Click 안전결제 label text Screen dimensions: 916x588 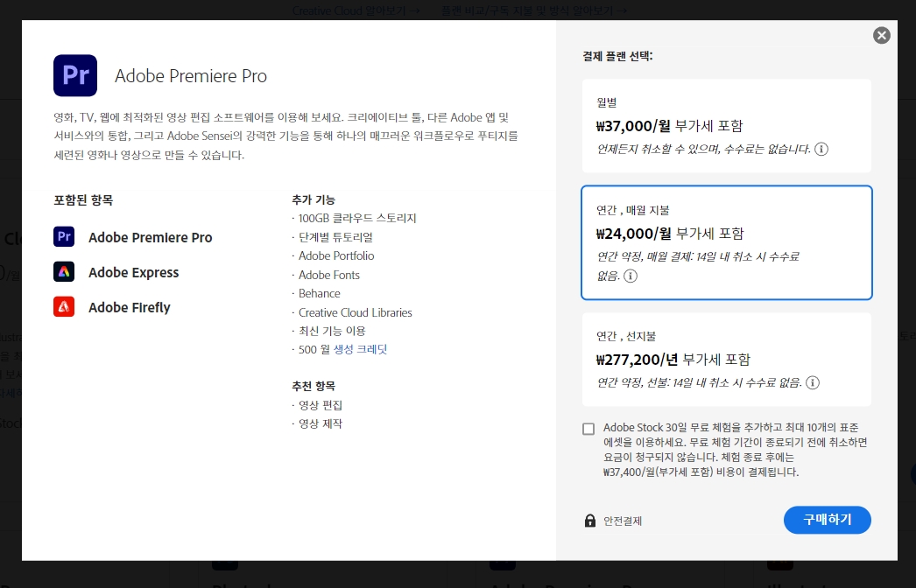pos(623,521)
